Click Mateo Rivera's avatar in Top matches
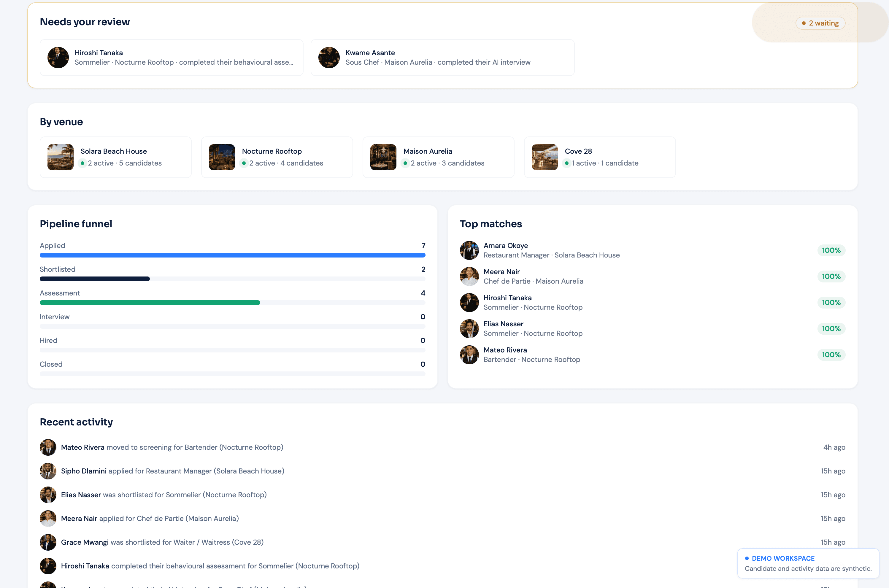Screen dimensions: 889x588 (469, 355)
